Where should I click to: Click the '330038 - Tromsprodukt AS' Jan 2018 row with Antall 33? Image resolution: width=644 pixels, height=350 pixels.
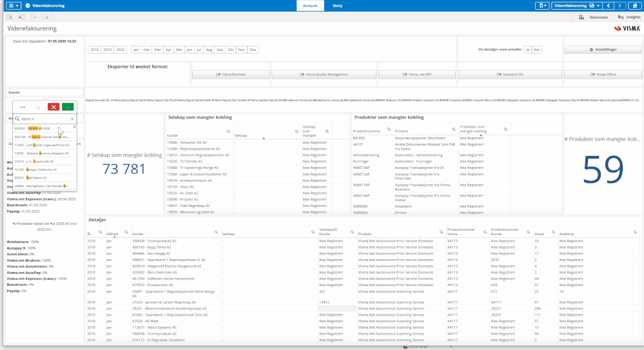(x=363, y=241)
